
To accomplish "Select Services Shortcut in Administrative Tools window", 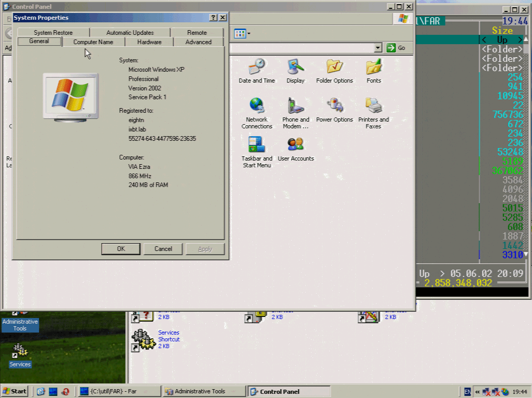I will (155, 340).
